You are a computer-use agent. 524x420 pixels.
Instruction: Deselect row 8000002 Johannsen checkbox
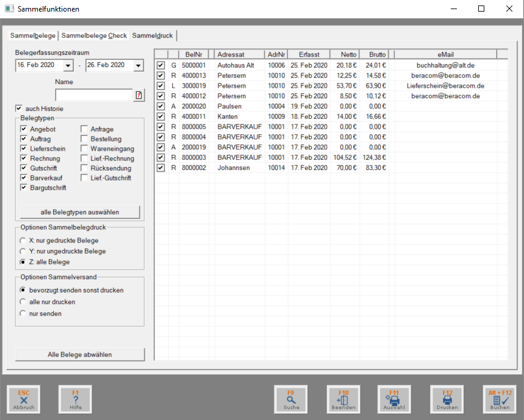click(161, 168)
